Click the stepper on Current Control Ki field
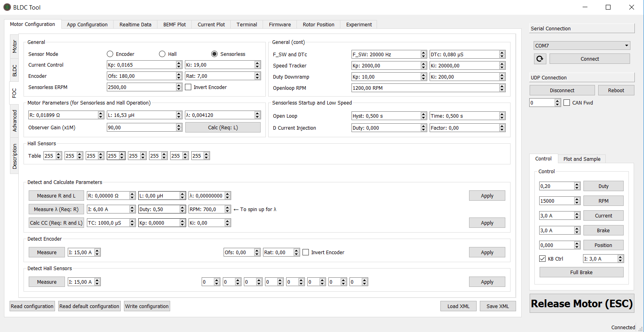Viewport: 644px width, 332px height. point(257,65)
